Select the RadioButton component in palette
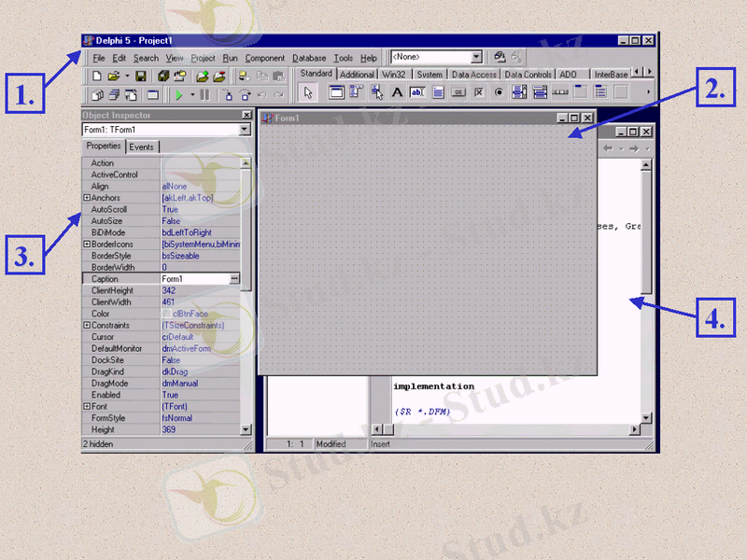The height and width of the screenshot is (560, 747). click(499, 92)
